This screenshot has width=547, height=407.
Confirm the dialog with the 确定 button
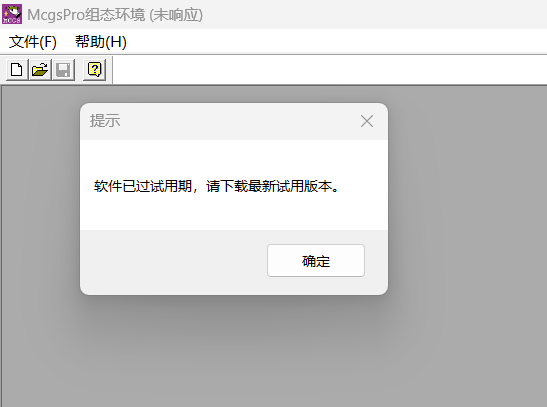pyautogui.click(x=316, y=261)
